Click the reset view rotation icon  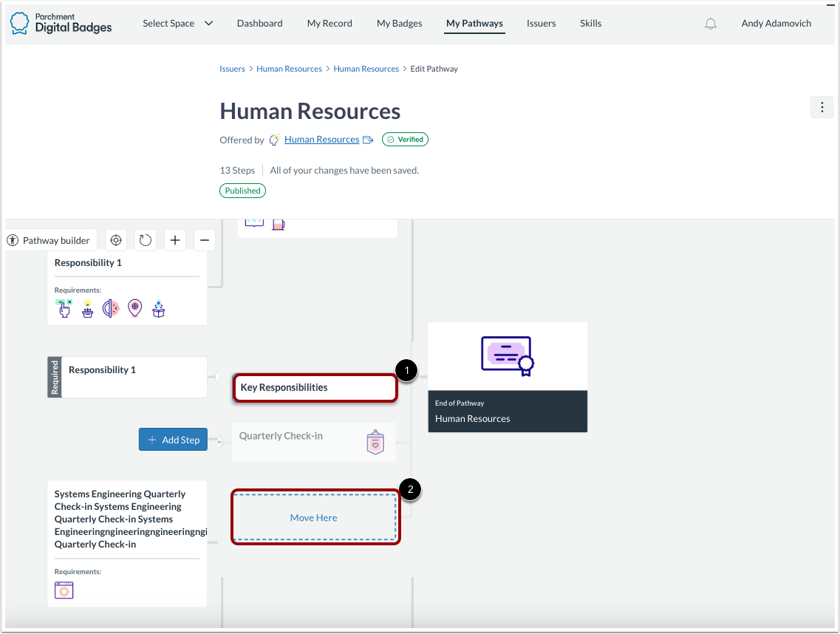[x=145, y=239]
